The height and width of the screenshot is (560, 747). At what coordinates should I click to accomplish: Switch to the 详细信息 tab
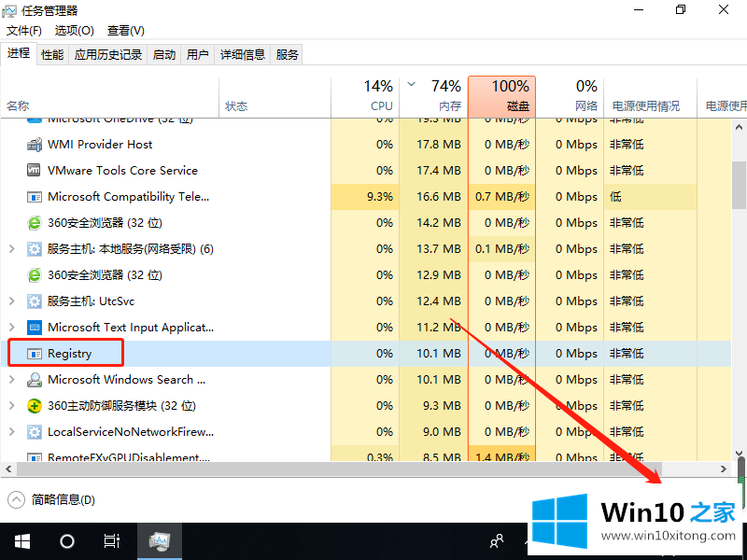point(243,55)
